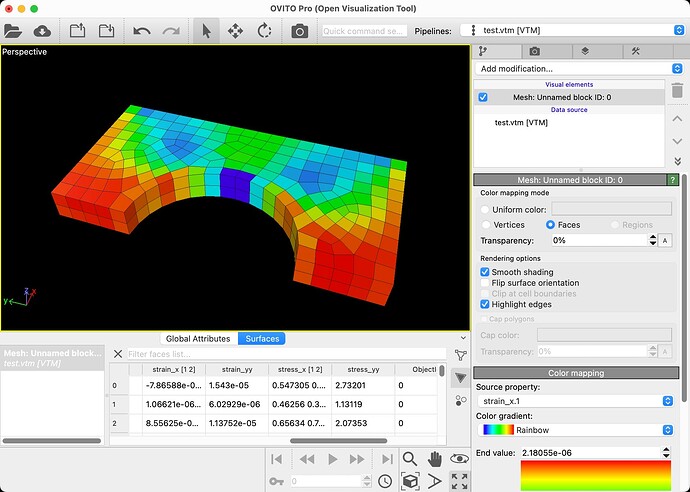The height and width of the screenshot is (492, 690).
Task: Click the Filter faces list input field
Action: tap(286, 354)
